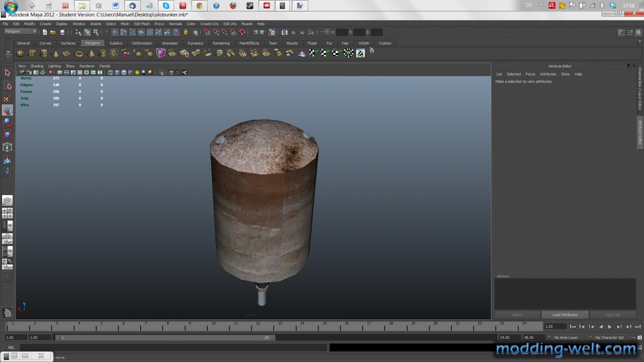Select the arrow Select tool in the toolbox

7,73
